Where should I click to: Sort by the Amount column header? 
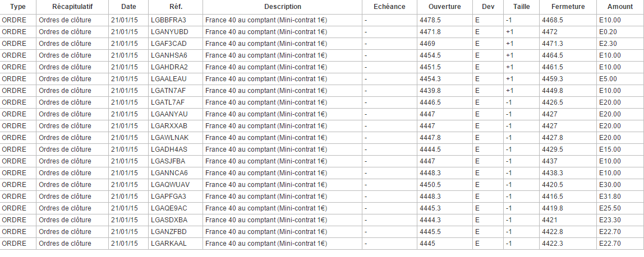pos(620,7)
